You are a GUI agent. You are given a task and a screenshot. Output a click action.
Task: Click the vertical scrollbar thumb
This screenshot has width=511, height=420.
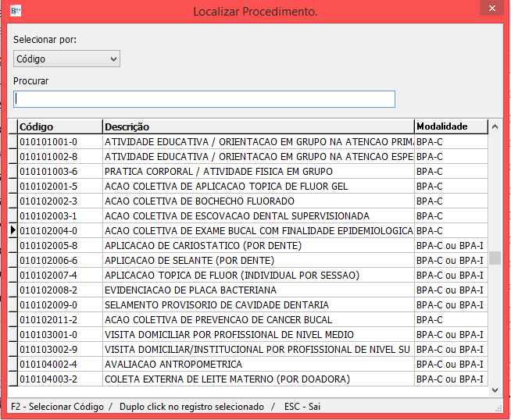click(495, 258)
